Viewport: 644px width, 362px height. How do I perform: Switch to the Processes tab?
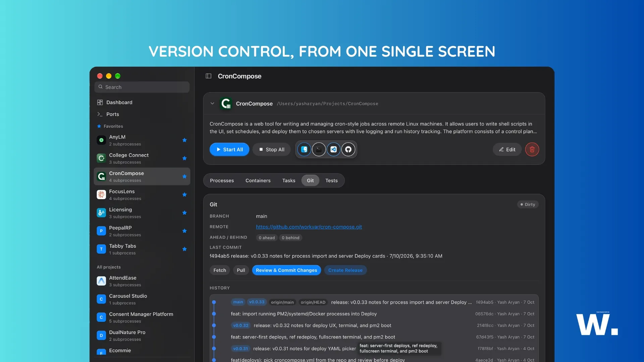222,181
